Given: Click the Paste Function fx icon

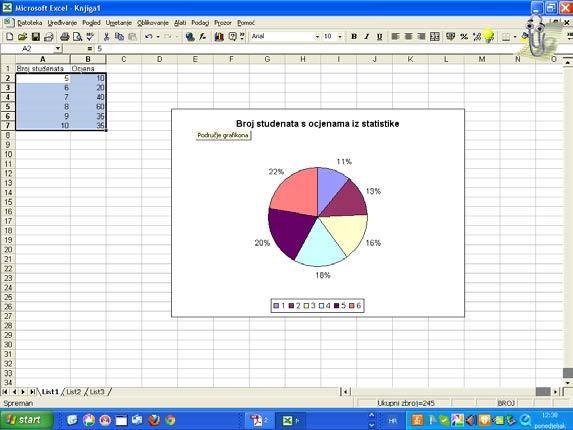Looking at the screenshot, I should [203, 37].
